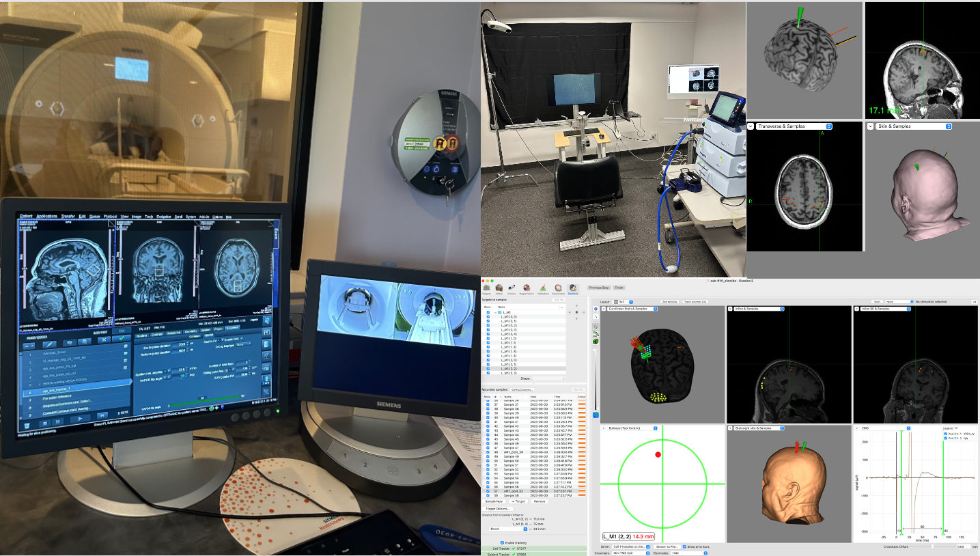Click the Previous Step button
This screenshot has width=980, height=556.
(599, 288)
